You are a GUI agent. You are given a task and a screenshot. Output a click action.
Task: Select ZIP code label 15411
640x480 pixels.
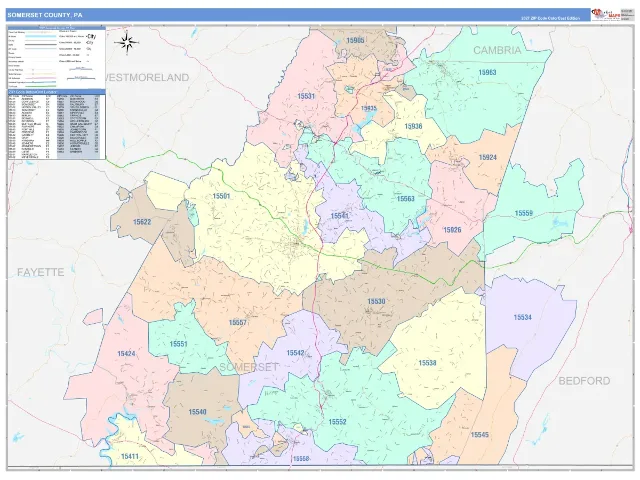coord(130,456)
